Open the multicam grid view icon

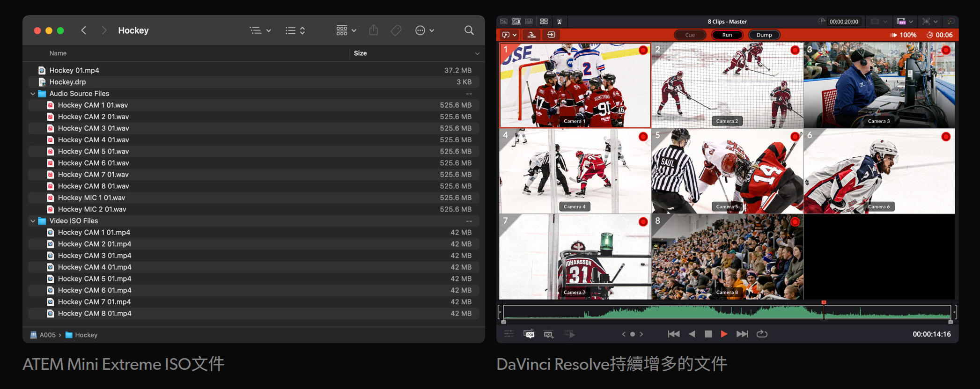pyautogui.click(x=544, y=22)
